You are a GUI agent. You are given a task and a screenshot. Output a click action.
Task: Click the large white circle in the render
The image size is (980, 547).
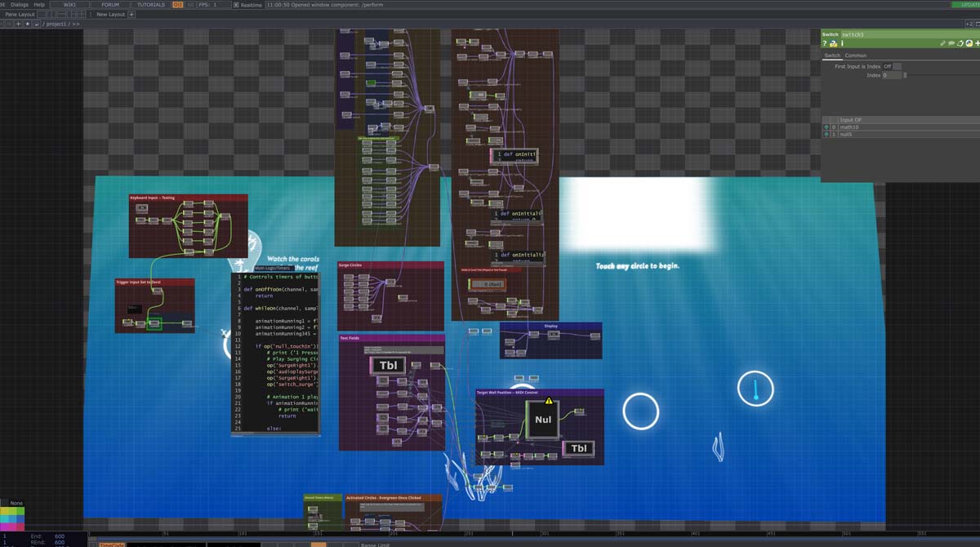(x=641, y=411)
